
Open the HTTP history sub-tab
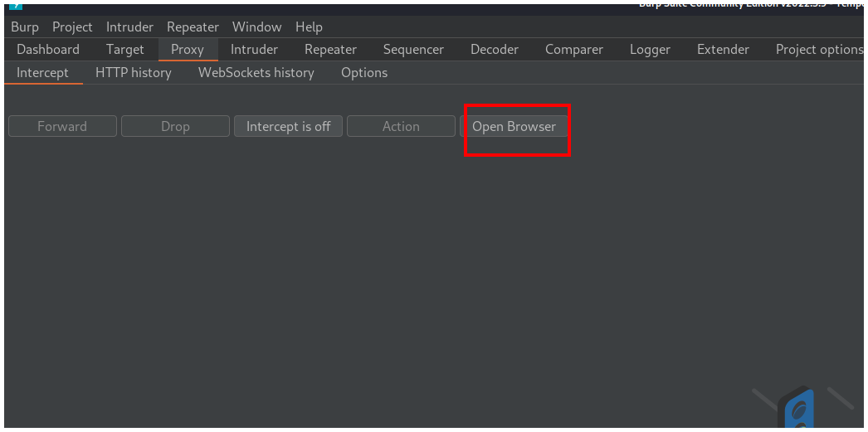(134, 73)
